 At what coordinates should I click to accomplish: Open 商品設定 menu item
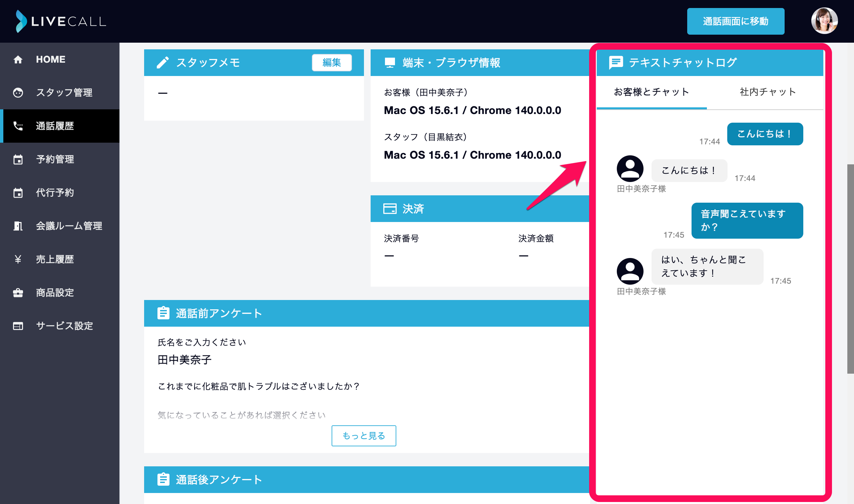pyautogui.click(x=60, y=292)
